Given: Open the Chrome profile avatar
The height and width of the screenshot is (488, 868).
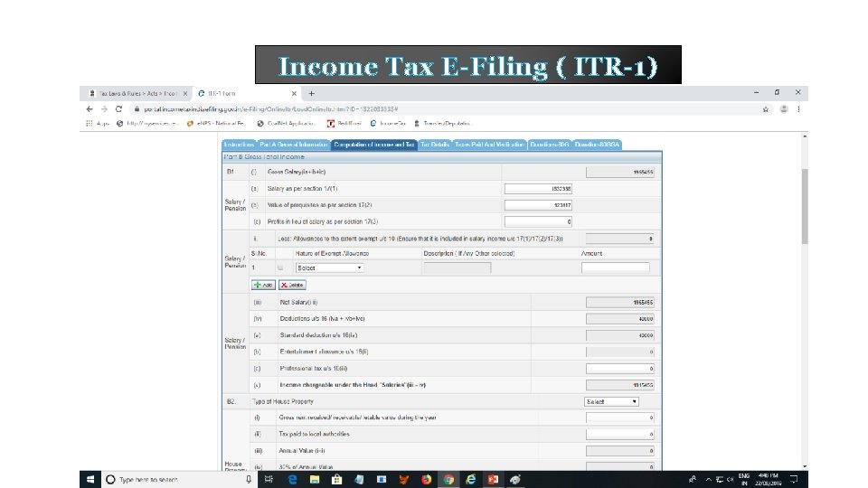Looking at the screenshot, I should coord(784,109).
